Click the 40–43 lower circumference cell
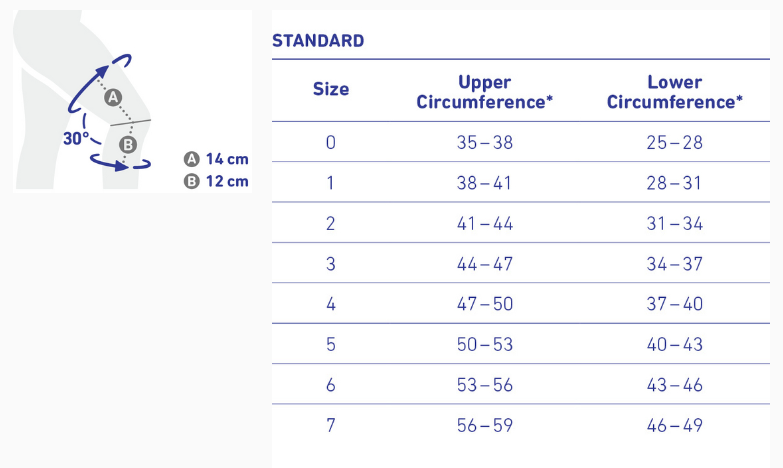783x468 pixels. tap(674, 345)
